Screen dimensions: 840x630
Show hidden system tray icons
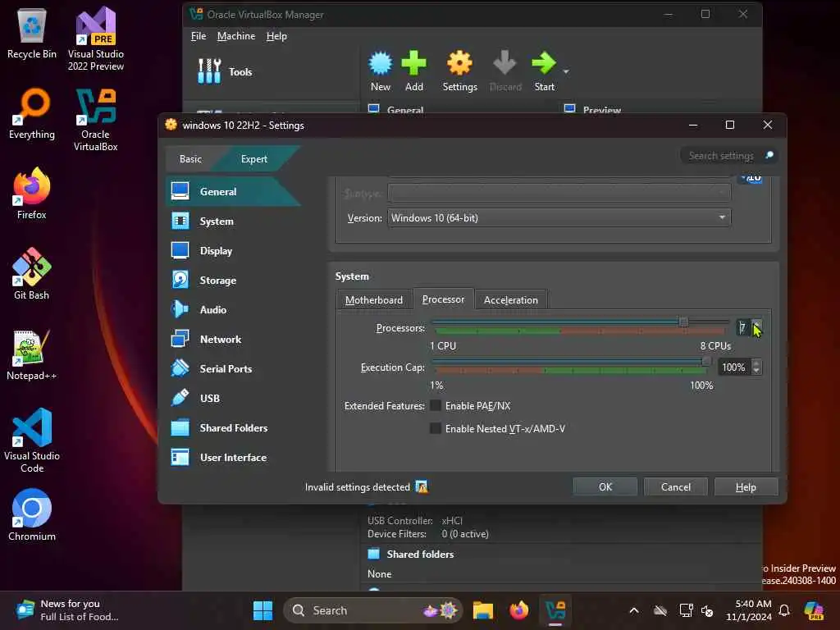click(634, 610)
